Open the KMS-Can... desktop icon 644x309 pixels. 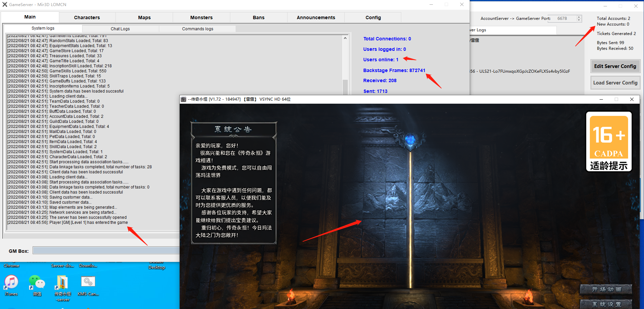pyautogui.click(x=88, y=285)
